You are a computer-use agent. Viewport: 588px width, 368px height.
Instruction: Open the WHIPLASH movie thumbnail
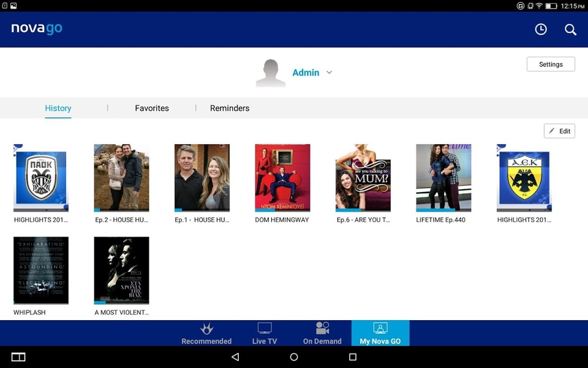41,270
